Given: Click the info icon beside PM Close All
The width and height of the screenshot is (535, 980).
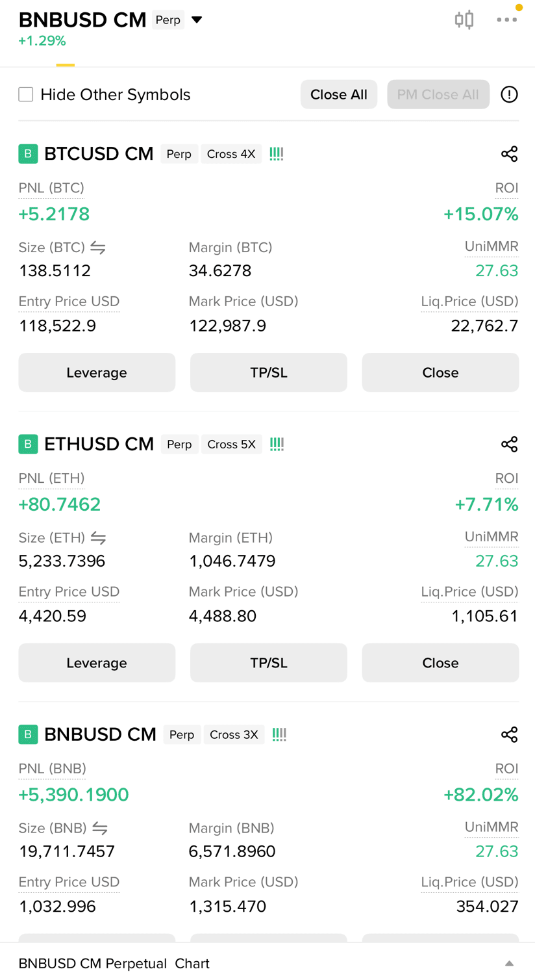Looking at the screenshot, I should click(510, 95).
